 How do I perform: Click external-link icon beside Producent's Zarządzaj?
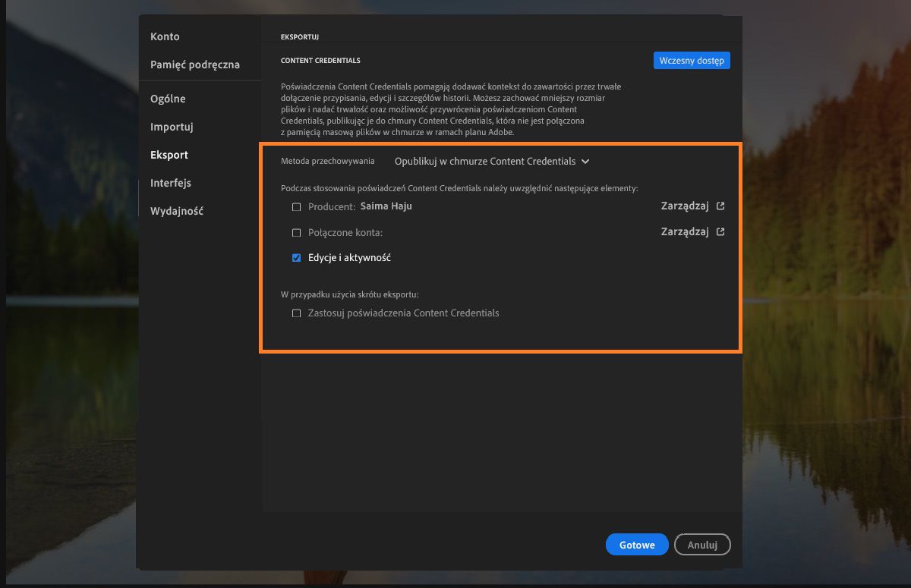click(x=720, y=206)
